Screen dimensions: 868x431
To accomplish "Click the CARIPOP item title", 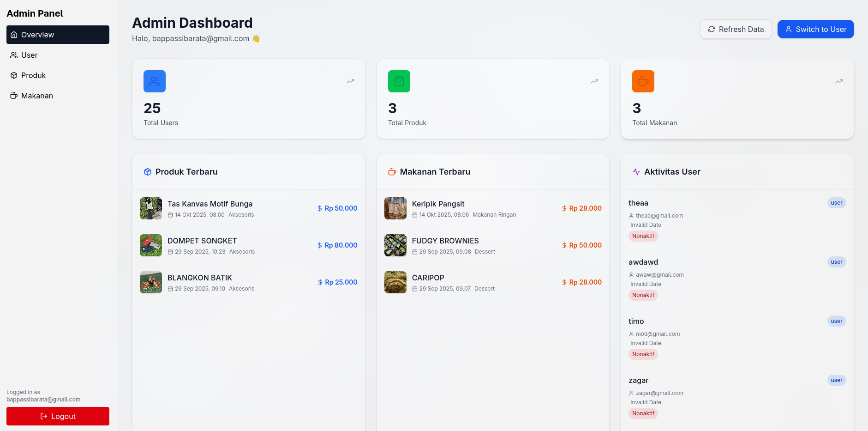I will coord(428,278).
